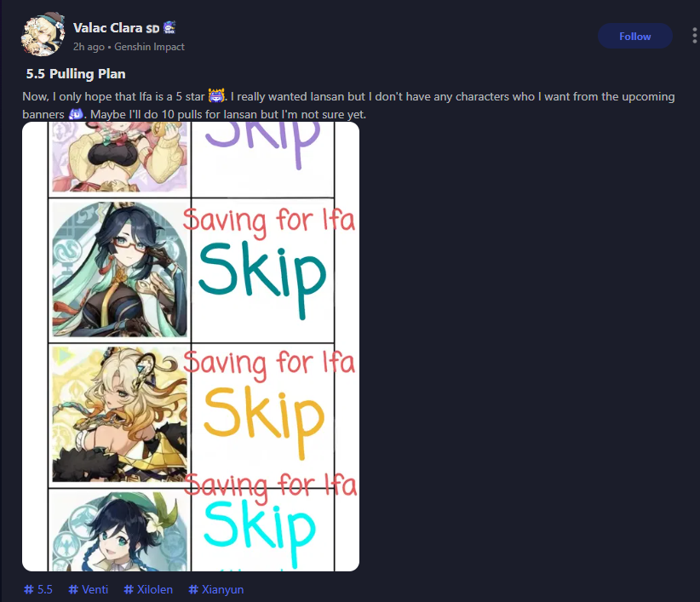Click the '2h ago' post timestamp
This screenshot has height=602, width=700.
pyautogui.click(x=89, y=47)
